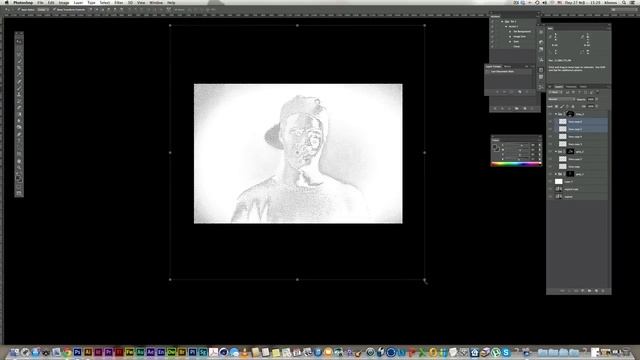Switch to the Paths tab

coord(583,87)
